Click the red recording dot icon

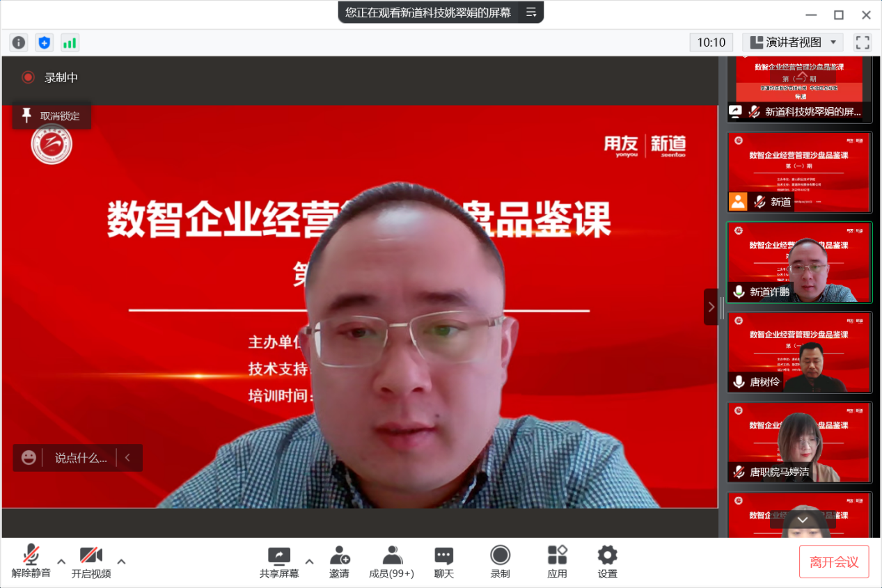pyautogui.click(x=28, y=77)
